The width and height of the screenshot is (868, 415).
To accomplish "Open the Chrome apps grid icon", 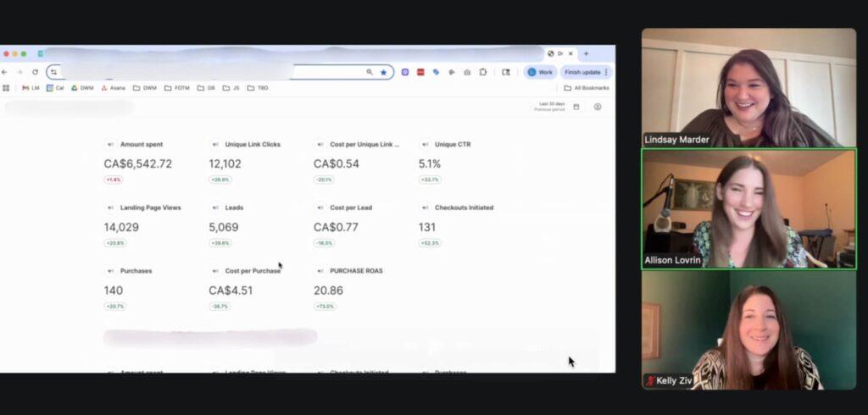I will pos(6,88).
